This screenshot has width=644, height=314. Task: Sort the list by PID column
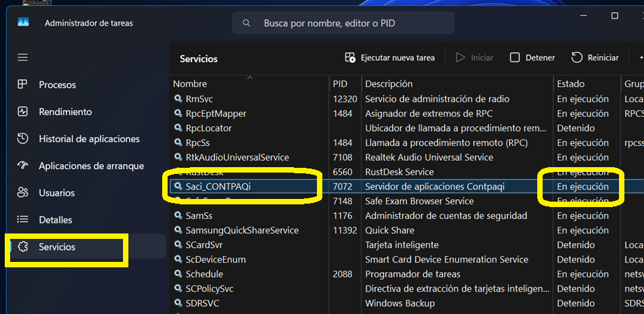[x=340, y=84]
